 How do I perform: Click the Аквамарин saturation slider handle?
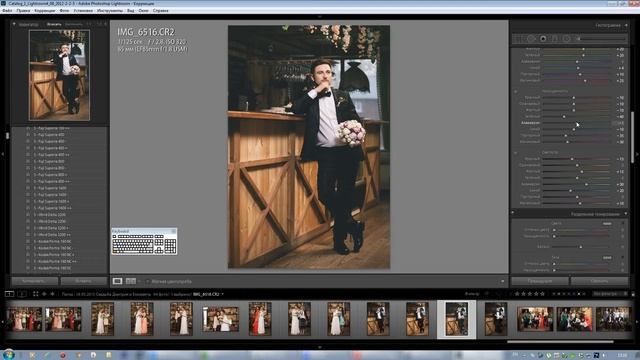click(576, 123)
